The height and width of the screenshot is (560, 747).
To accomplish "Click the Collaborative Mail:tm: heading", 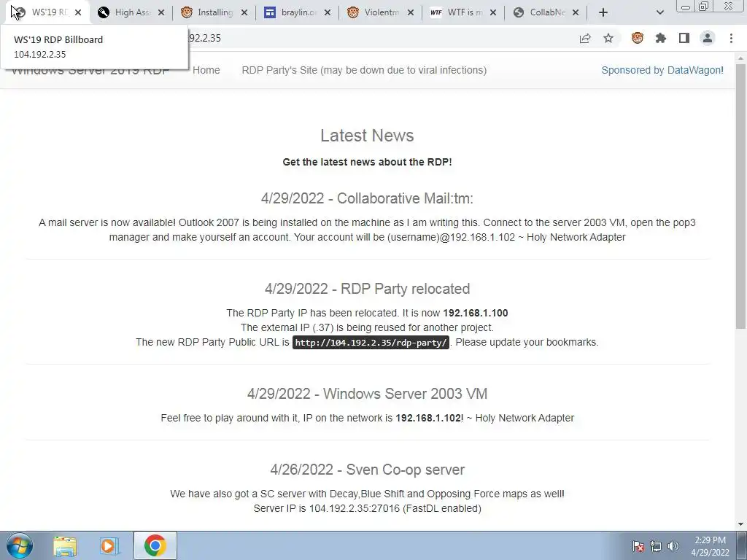I will point(367,198).
